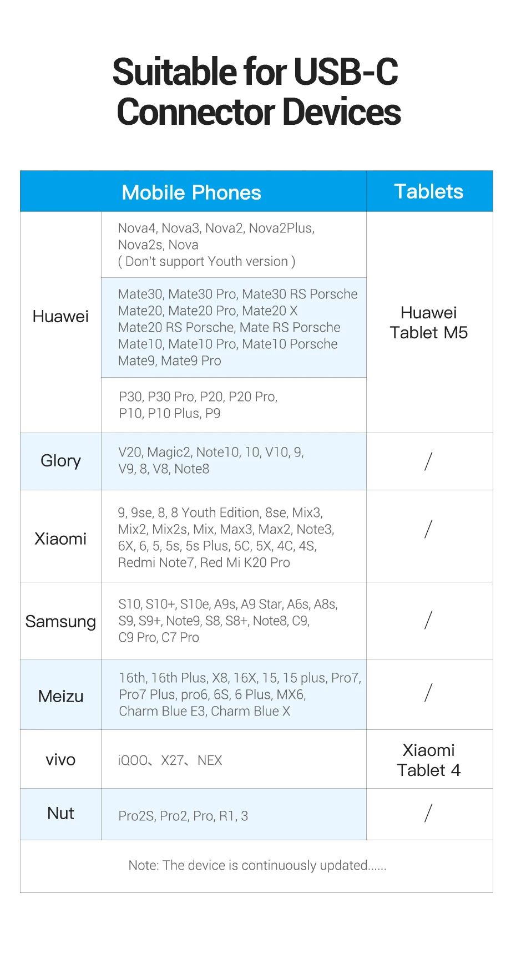516x980 pixels.
Task: Click the Xiaomi brand label
Action: 60,539
